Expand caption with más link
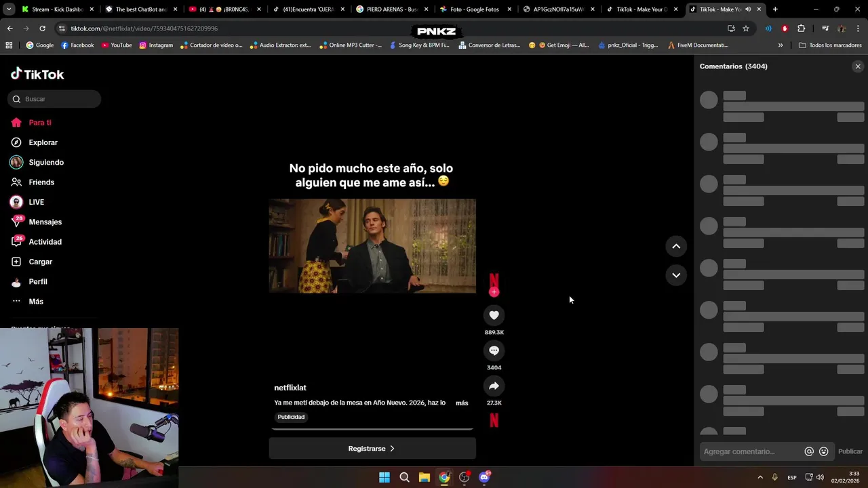 462,403
